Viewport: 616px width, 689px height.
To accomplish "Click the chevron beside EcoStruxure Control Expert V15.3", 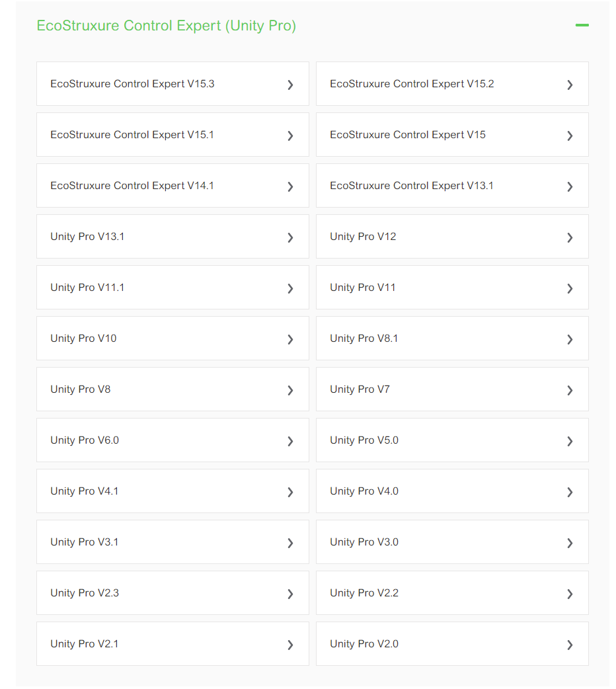I will tap(290, 85).
